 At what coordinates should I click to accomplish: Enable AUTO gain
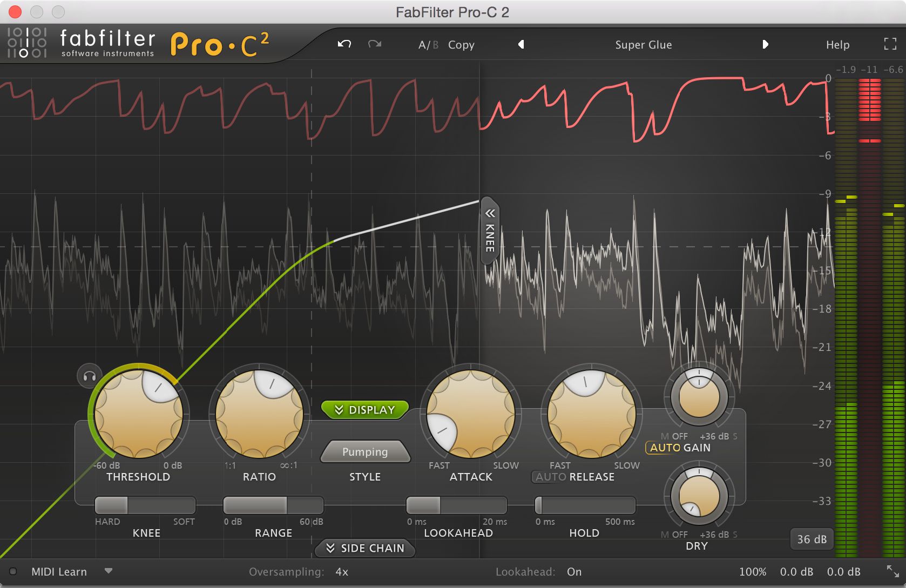(663, 448)
